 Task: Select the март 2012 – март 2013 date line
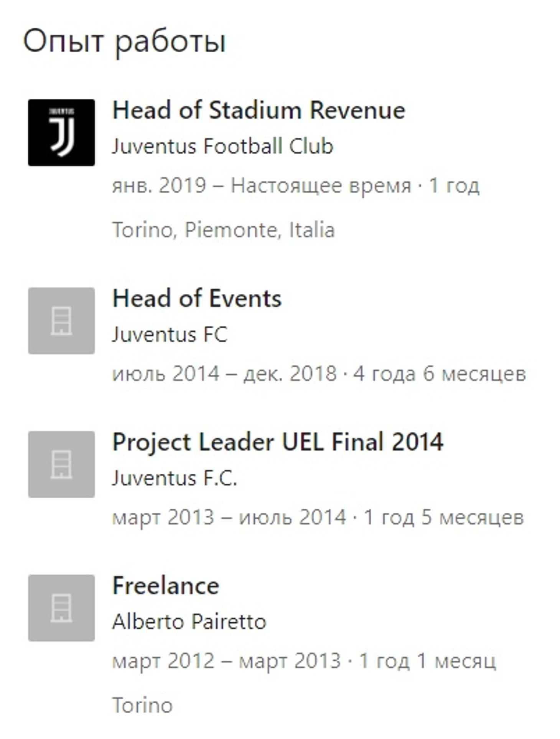pos(304,661)
